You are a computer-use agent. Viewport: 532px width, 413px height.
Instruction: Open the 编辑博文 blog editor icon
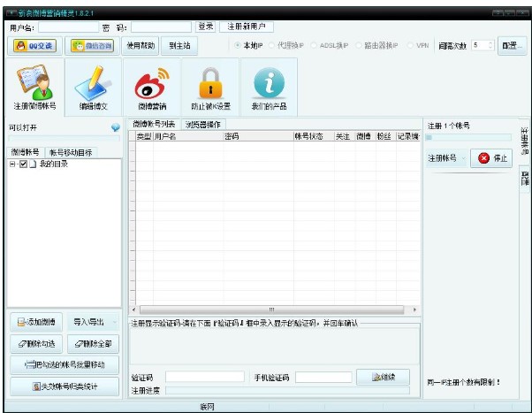(x=93, y=86)
